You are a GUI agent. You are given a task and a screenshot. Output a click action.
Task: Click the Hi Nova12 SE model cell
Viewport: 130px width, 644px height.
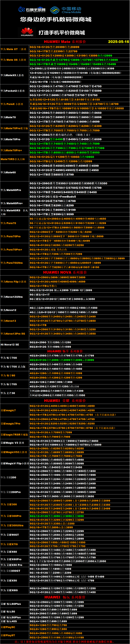[x=10, y=344]
